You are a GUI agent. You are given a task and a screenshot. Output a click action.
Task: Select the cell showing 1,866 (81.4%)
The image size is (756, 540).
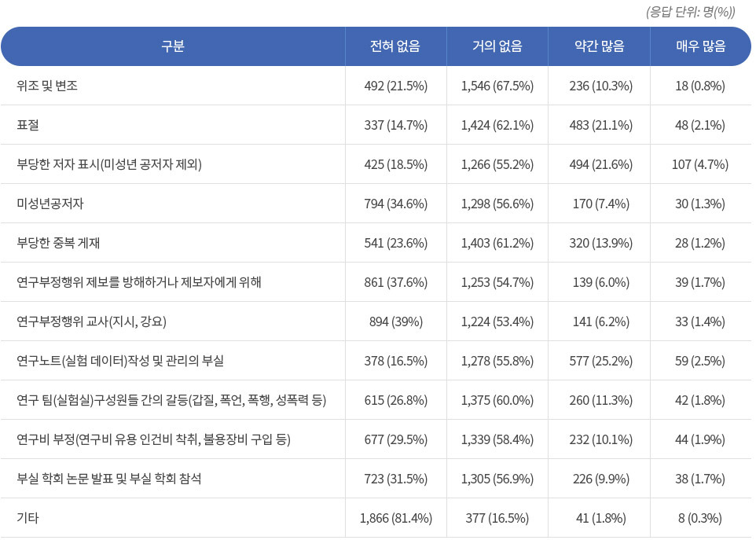pos(395,518)
